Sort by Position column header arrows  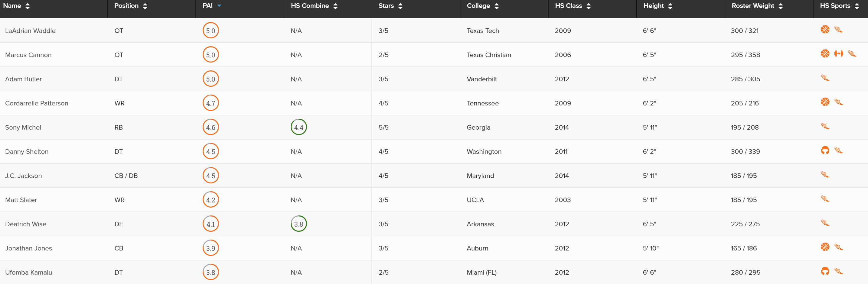tap(145, 6)
